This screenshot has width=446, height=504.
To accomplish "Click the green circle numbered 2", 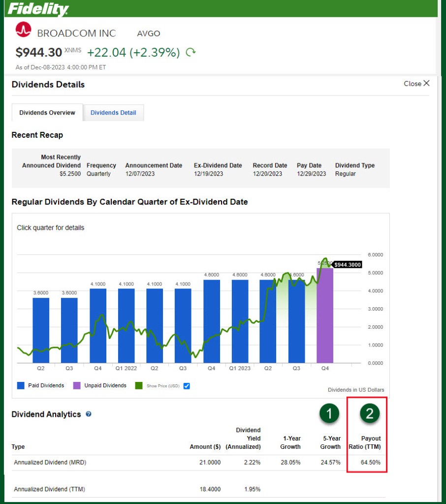I will [369, 414].
